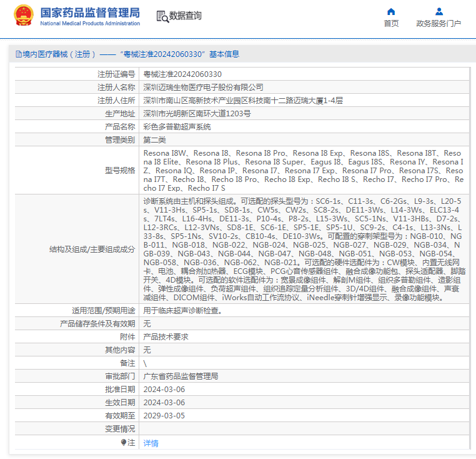Click the expiry date 2029-03-05

point(164,415)
